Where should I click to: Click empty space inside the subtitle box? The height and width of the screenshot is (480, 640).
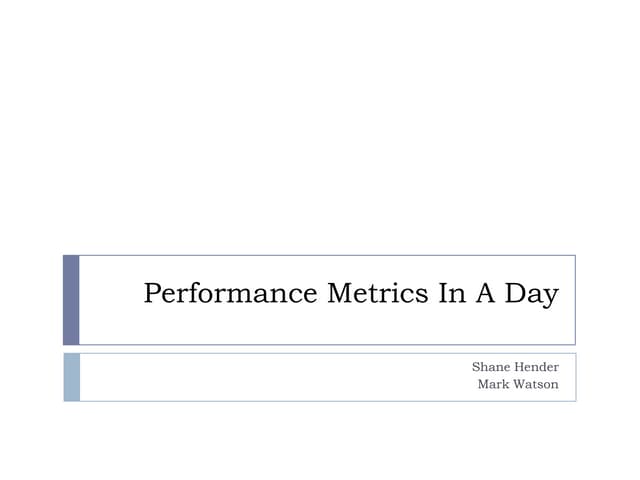pos(250,377)
